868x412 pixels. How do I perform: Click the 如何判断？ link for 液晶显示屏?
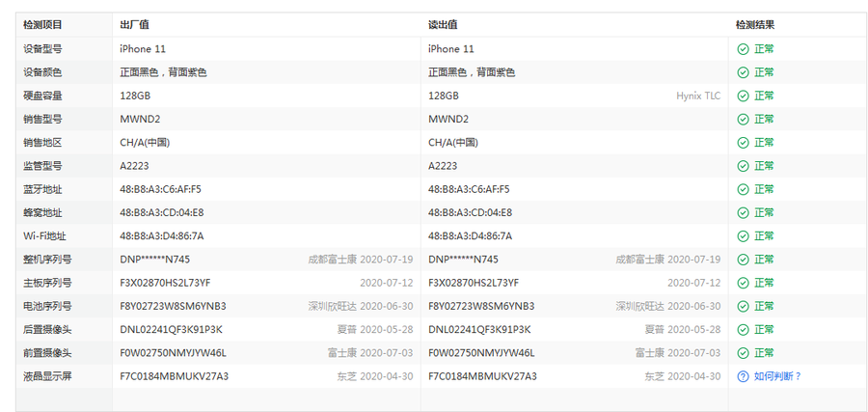pos(777,376)
